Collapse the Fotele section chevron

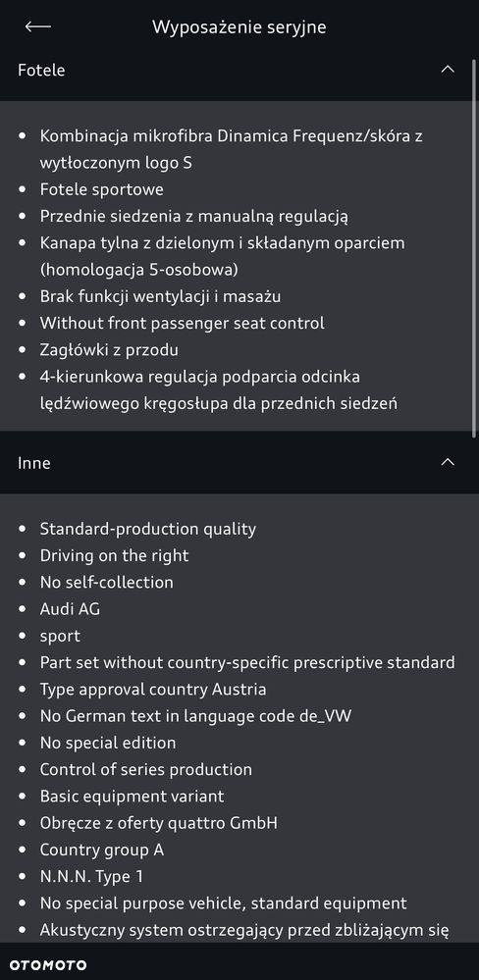click(x=448, y=70)
